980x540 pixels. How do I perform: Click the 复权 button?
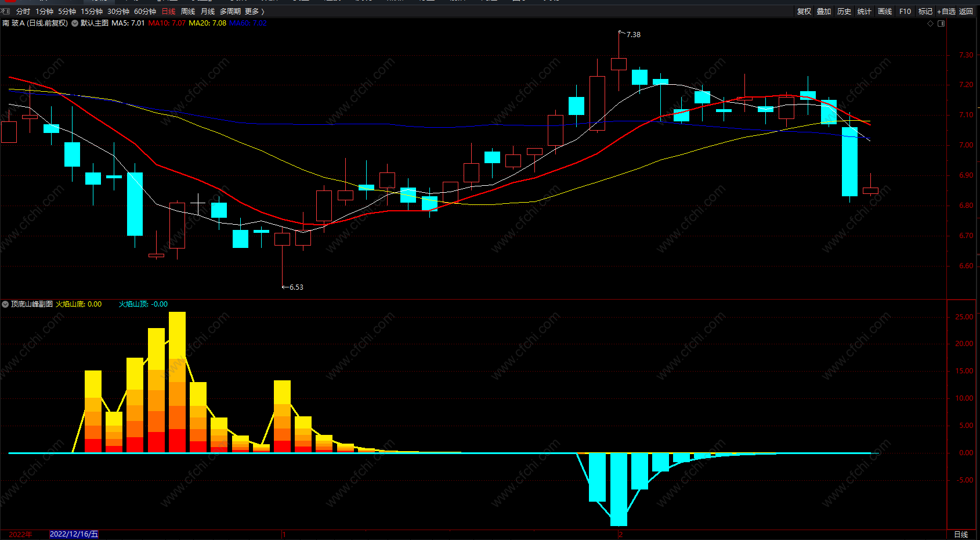point(804,12)
